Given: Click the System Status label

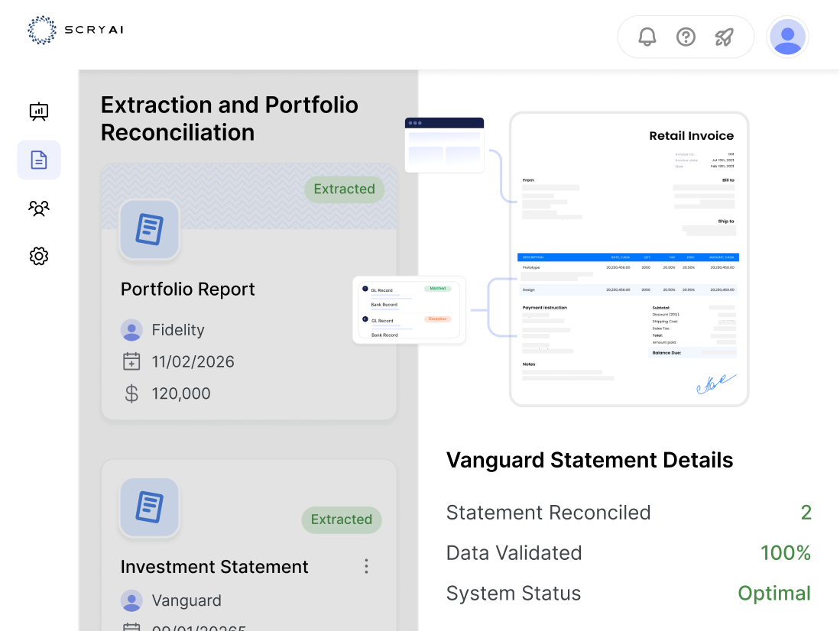Looking at the screenshot, I should click(513, 594).
